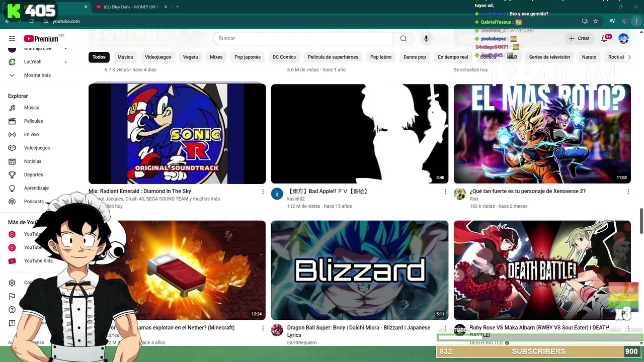Go back with the browser back arrow
Image resolution: width=644 pixels, height=362 pixels.
[x=7, y=21]
